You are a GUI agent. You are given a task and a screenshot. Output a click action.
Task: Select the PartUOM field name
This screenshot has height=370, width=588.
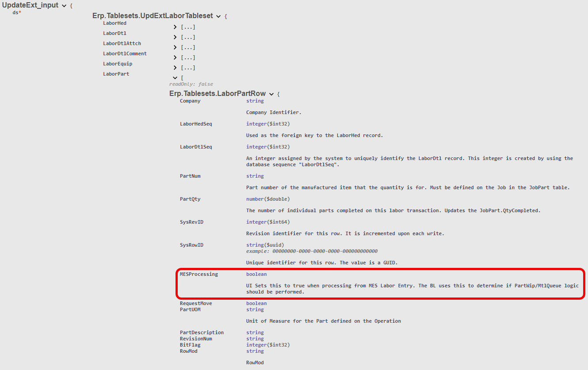pos(190,309)
